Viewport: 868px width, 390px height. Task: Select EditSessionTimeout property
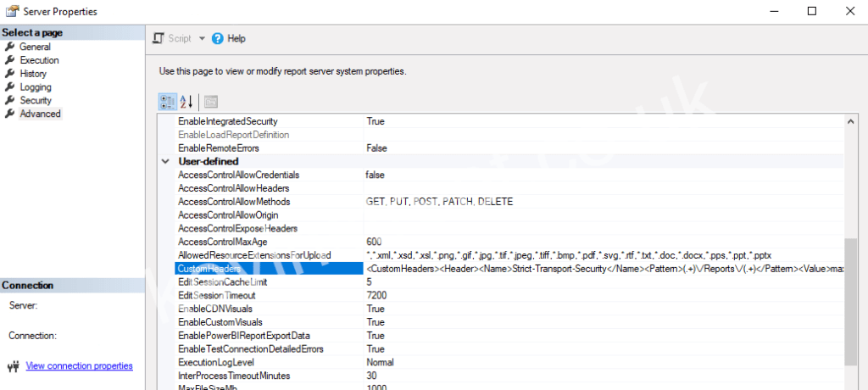216,295
